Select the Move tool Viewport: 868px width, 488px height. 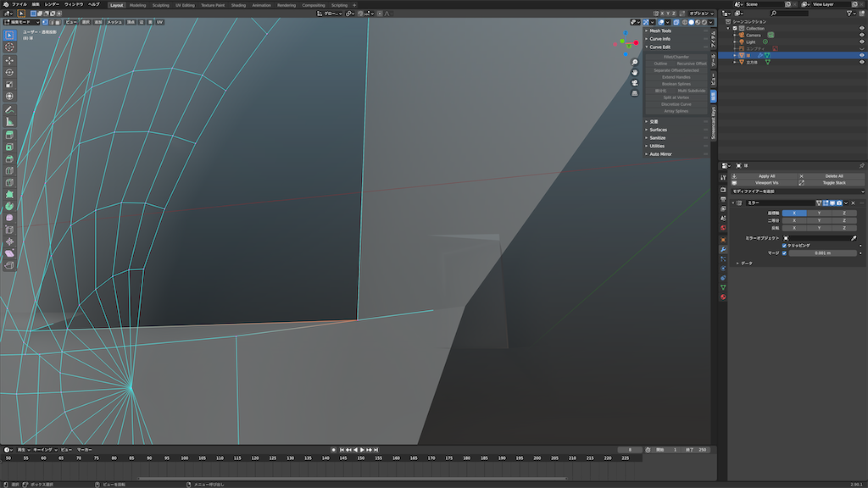(x=9, y=60)
